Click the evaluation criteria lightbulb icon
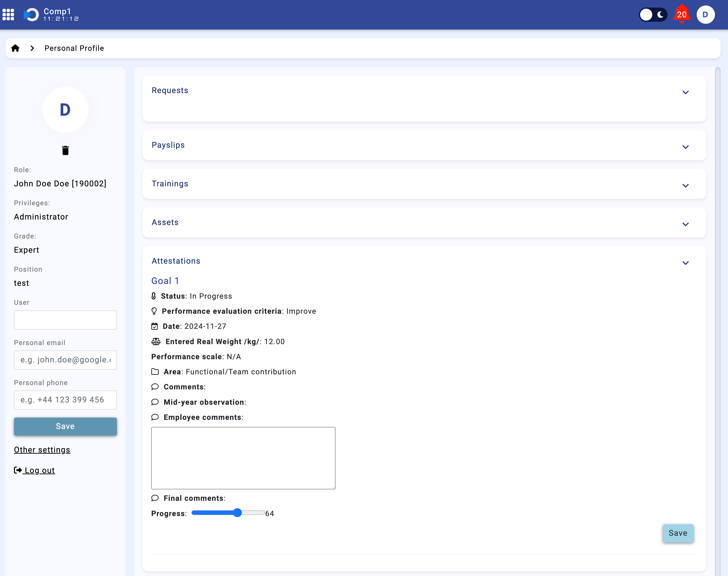Viewport: 728px width, 576px height. (154, 311)
